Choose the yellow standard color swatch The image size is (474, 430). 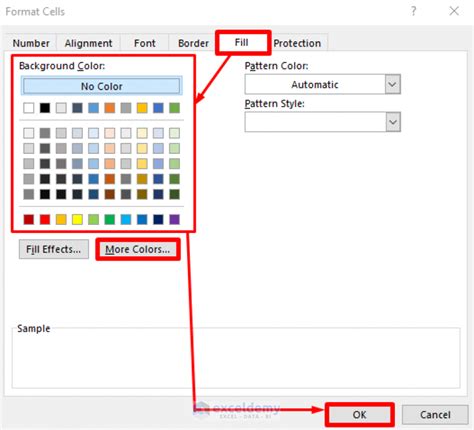point(77,219)
